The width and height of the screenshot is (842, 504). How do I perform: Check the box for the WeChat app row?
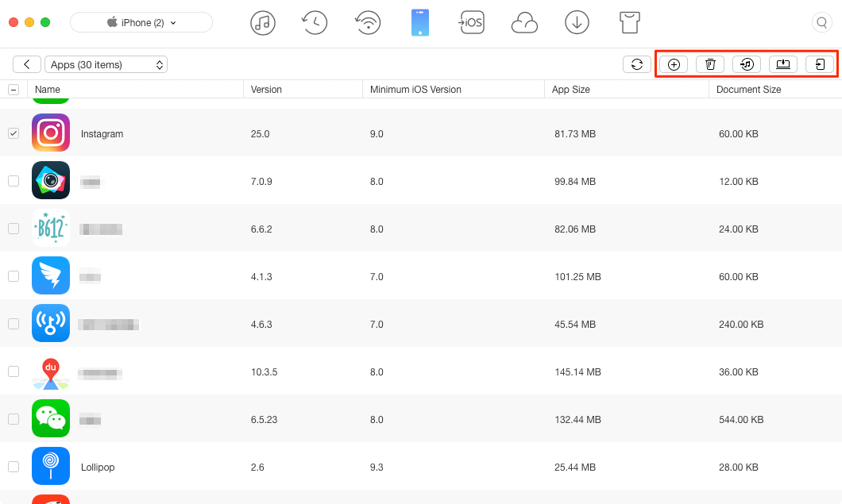click(14, 419)
